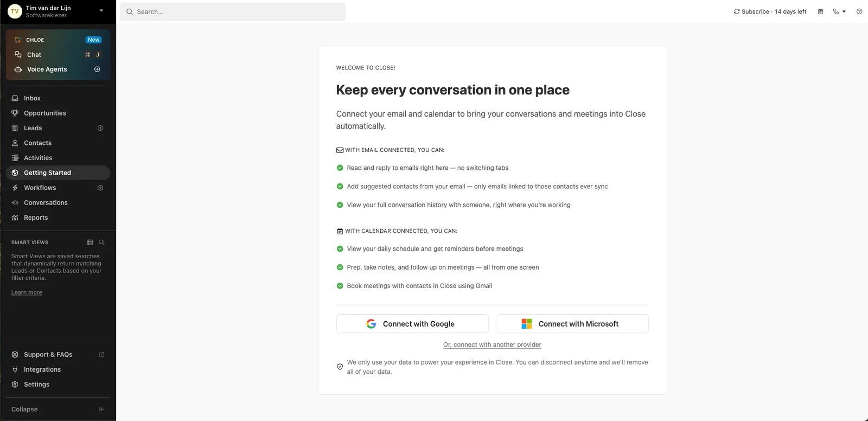Follow the 'Or, connect with another provider' link

click(x=492, y=345)
